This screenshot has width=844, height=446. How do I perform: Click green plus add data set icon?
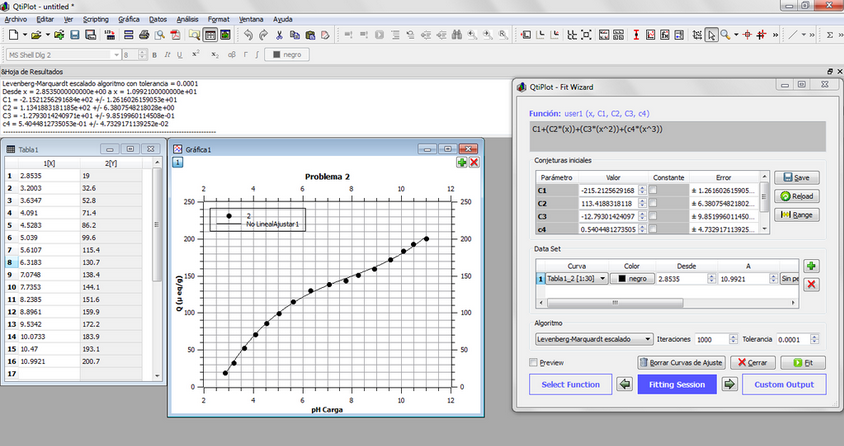pyautogui.click(x=811, y=266)
